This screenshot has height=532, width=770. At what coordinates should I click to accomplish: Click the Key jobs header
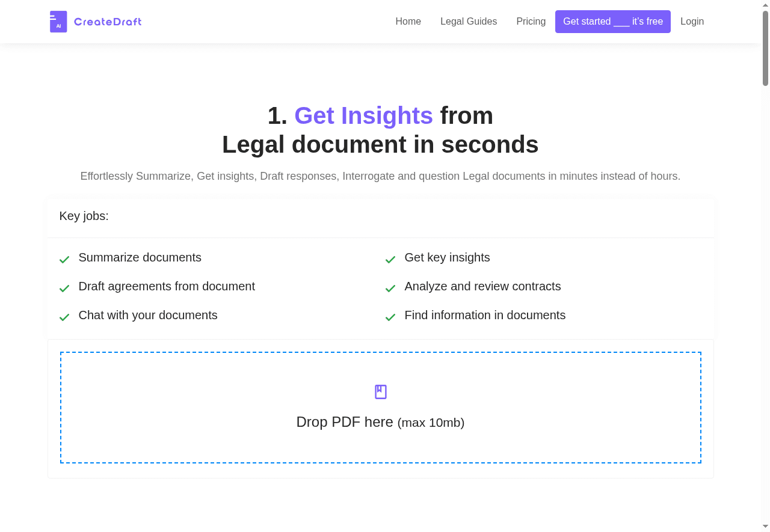point(84,216)
